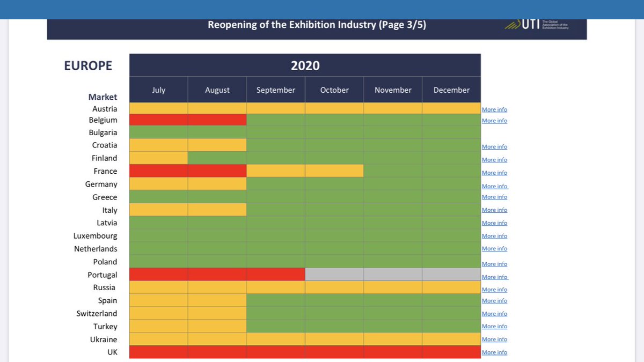Select the Italy market label
Screen dimensions: 644x362
[110, 210]
